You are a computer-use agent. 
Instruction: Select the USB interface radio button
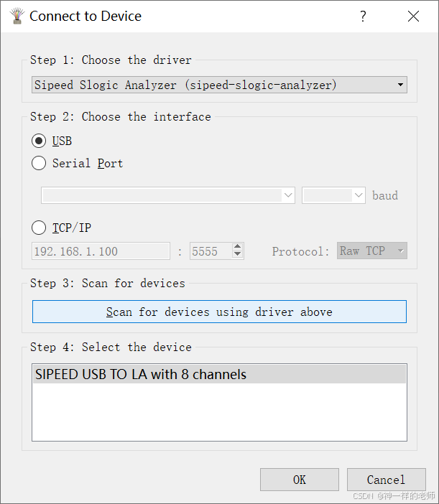39,141
